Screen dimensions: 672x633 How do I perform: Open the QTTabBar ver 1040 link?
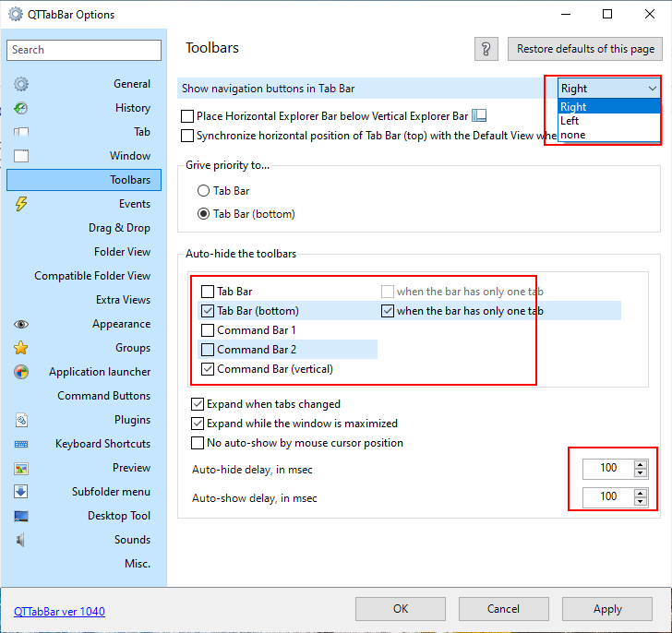pos(59,611)
